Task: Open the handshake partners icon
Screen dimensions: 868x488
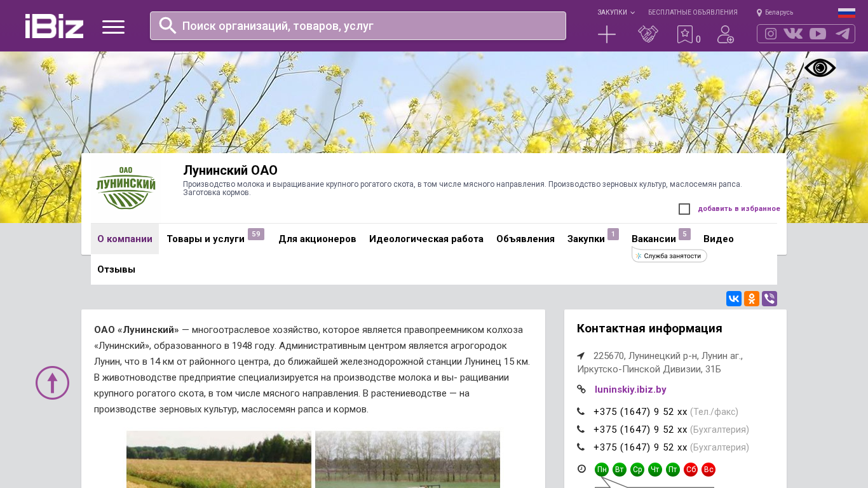Action: click(x=648, y=34)
